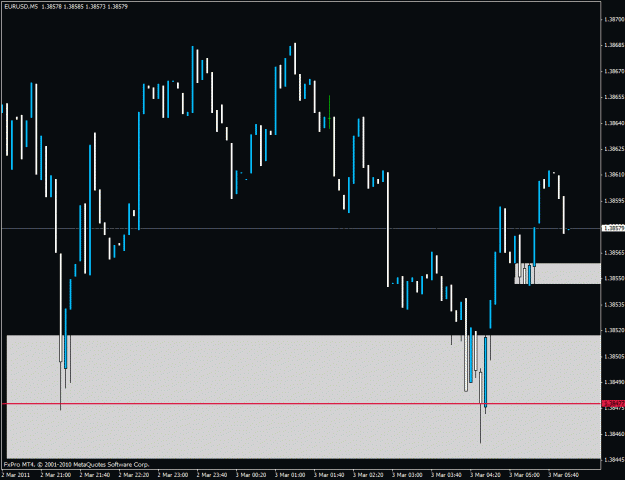
Task: Click the 1.38685 price axis label
Action: [614, 45]
